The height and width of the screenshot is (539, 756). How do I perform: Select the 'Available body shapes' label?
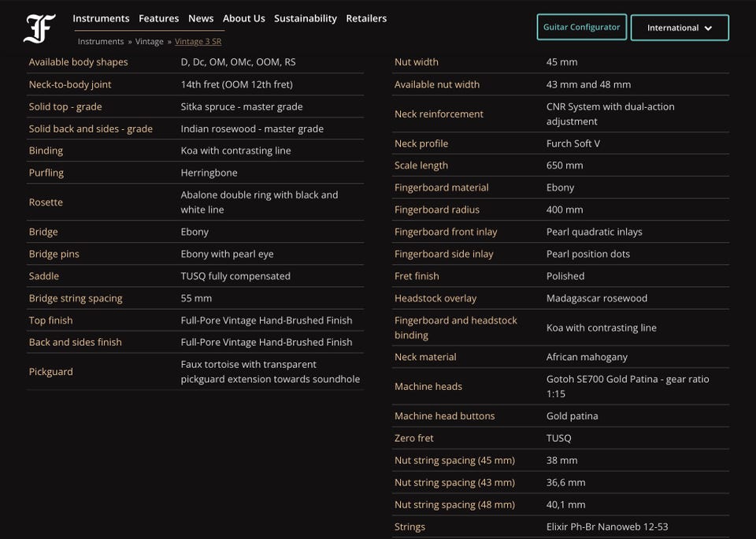pyautogui.click(x=78, y=62)
